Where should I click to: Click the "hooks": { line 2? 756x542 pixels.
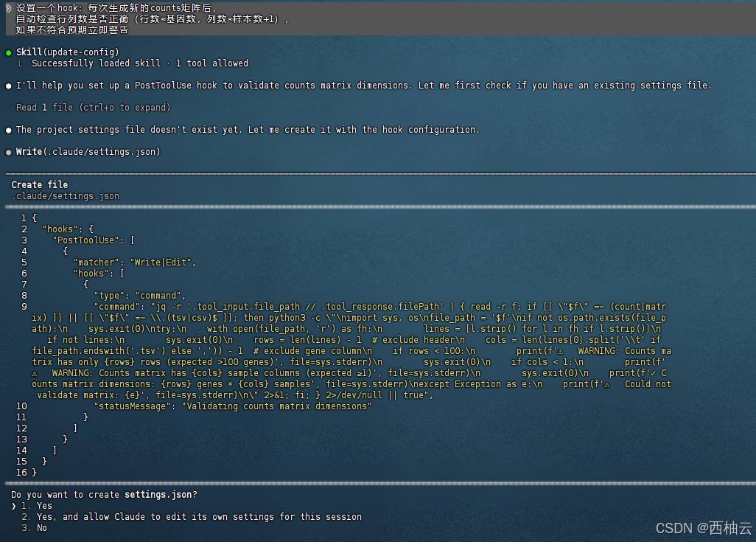(68, 229)
